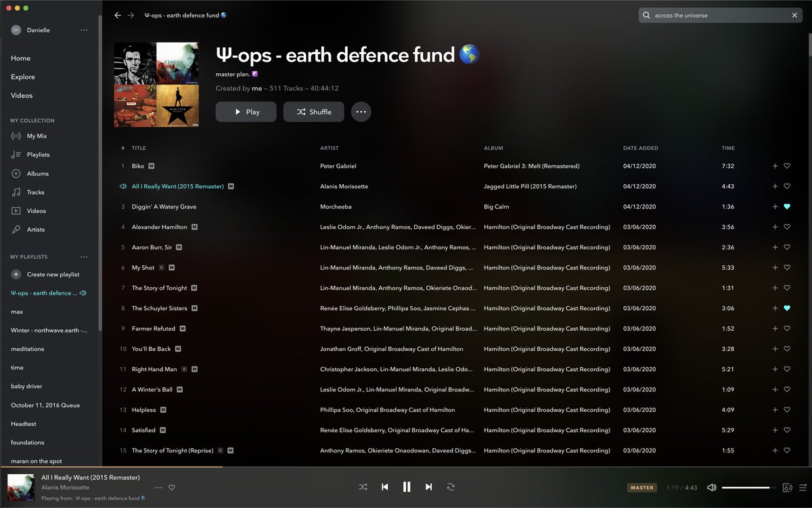Screen dimensions: 812x508
Task: Seek on the track progress bar
Action: [x=406, y=467]
